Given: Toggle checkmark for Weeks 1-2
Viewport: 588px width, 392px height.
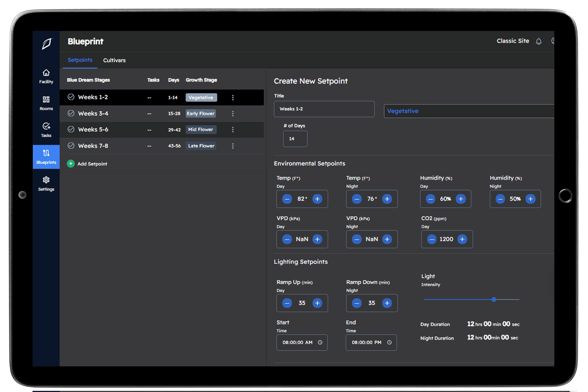Looking at the screenshot, I should [x=71, y=97].
